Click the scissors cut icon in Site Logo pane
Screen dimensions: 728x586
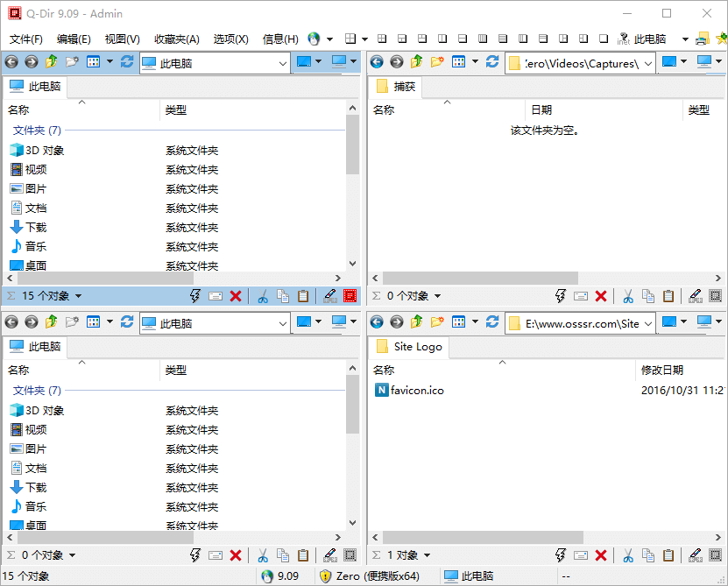[627, 555]
